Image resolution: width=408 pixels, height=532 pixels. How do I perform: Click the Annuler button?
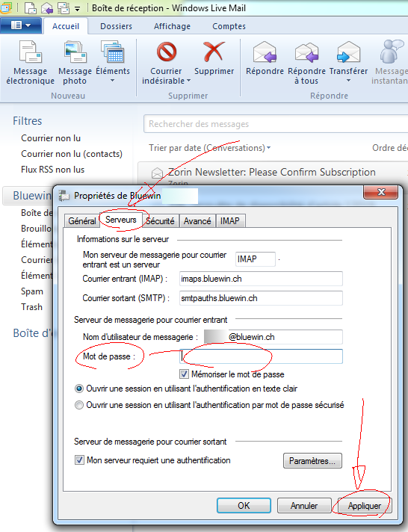(304, 506)
